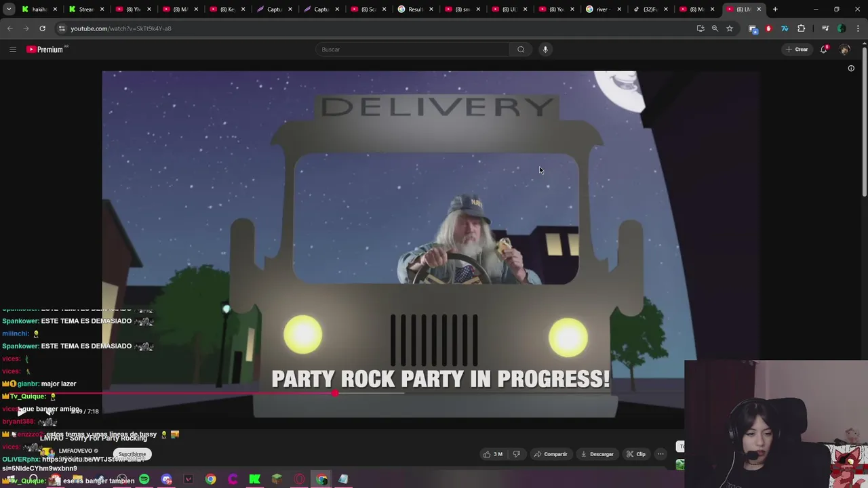Open the media control icon in toolbar
This screenshot has width=868, height=488.
[x=825, y=28]
